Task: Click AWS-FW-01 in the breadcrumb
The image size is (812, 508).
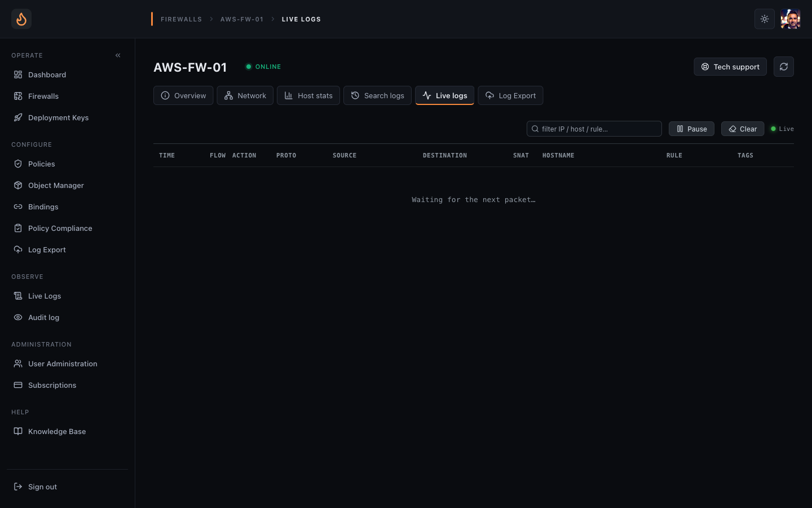Action: point(242,19)
